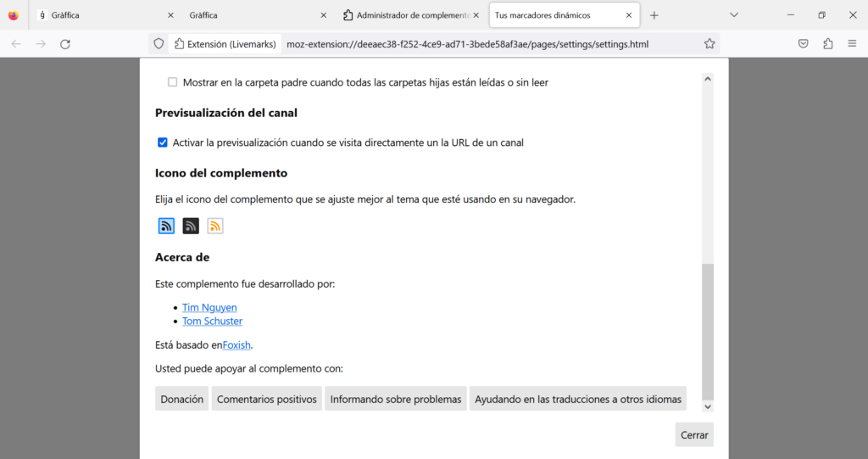Viewport: 868px width, 459px height.
Task: Open the Firefox application menu
Action: (852, 44)
